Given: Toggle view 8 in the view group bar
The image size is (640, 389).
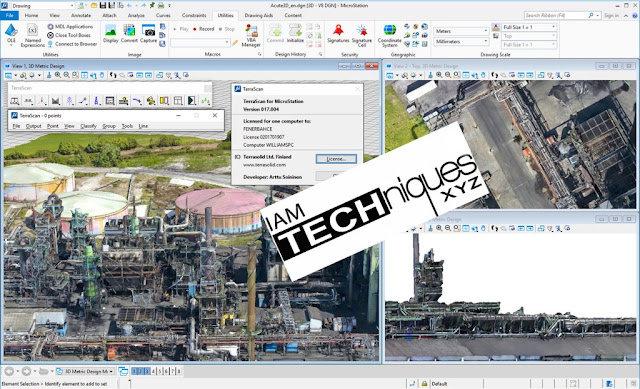Looking at the screenshot, I should 178,371.
